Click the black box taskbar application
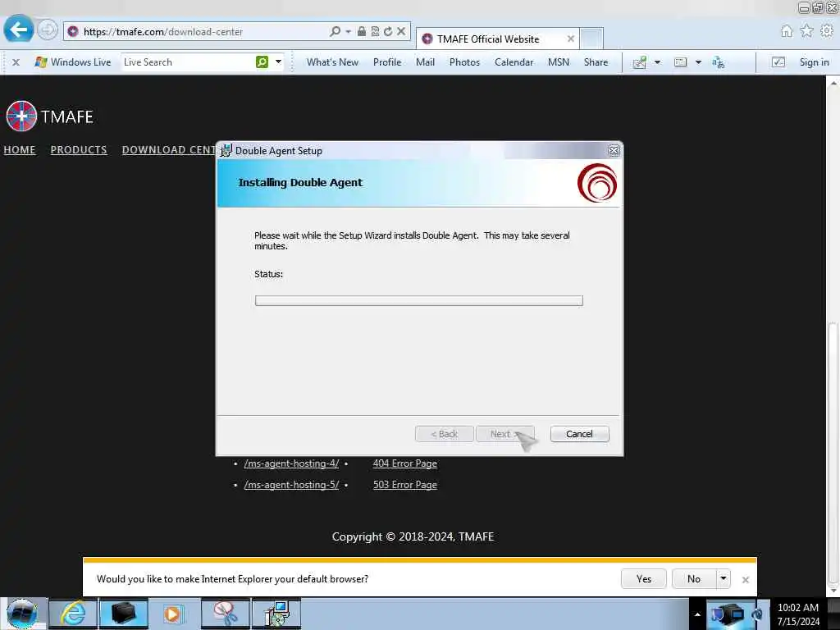The image size is (840, 630). [x=123, y=614]
